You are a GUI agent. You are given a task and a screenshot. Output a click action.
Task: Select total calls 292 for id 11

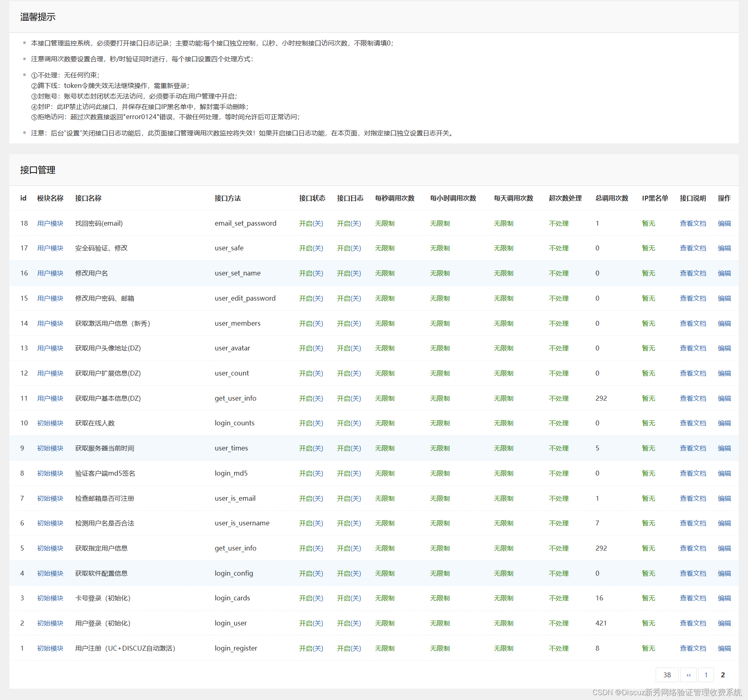point(601,398)
